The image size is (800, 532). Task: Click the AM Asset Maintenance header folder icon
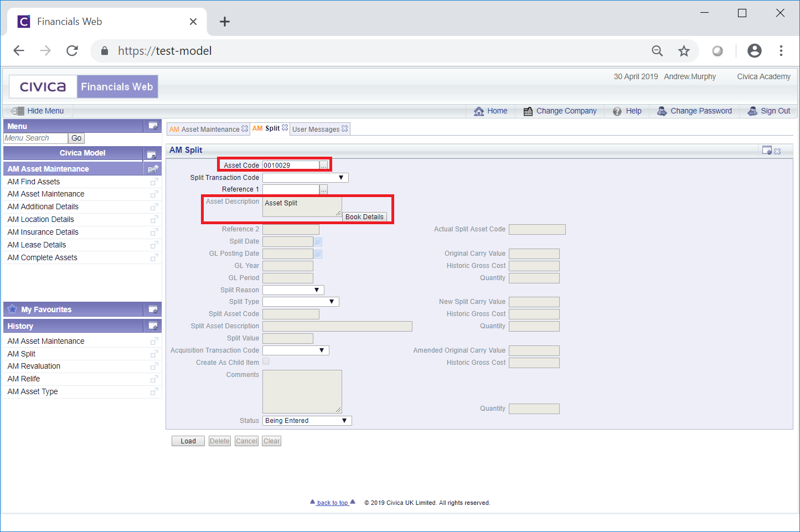[153, 169]
